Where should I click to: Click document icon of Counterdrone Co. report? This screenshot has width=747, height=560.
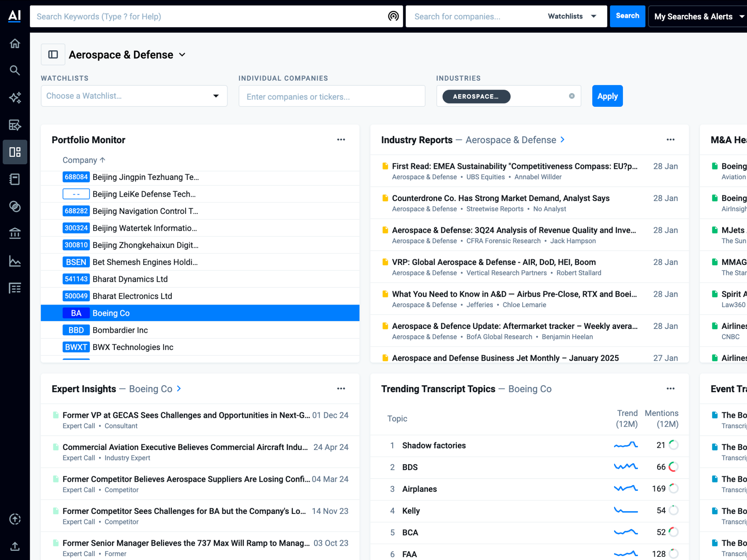coord(385,198)
